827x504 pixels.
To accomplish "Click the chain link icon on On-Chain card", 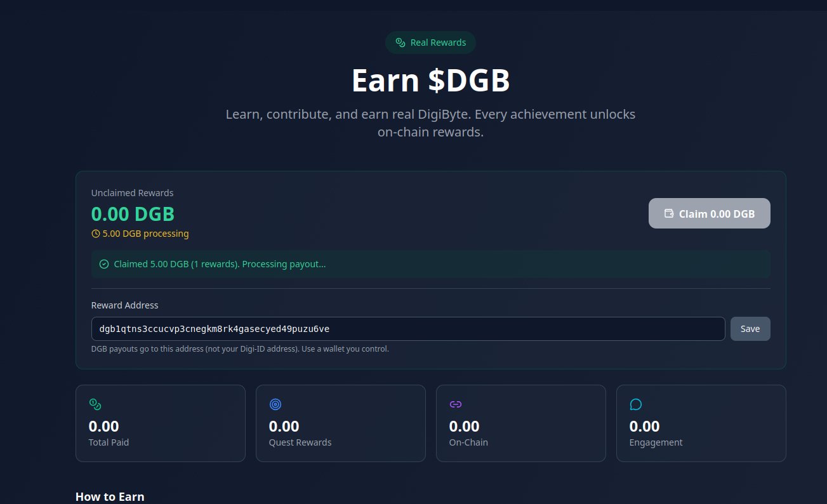I will click(x=456, y=404).
